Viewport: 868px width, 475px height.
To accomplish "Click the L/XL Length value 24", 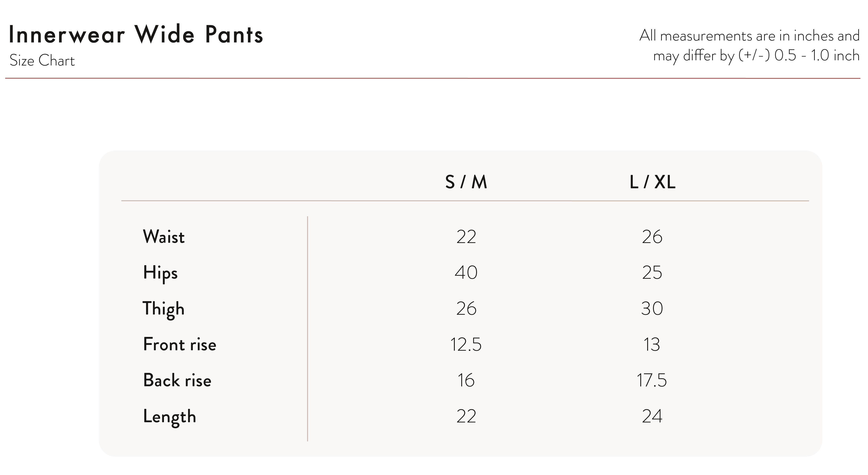I will (652, 416).
